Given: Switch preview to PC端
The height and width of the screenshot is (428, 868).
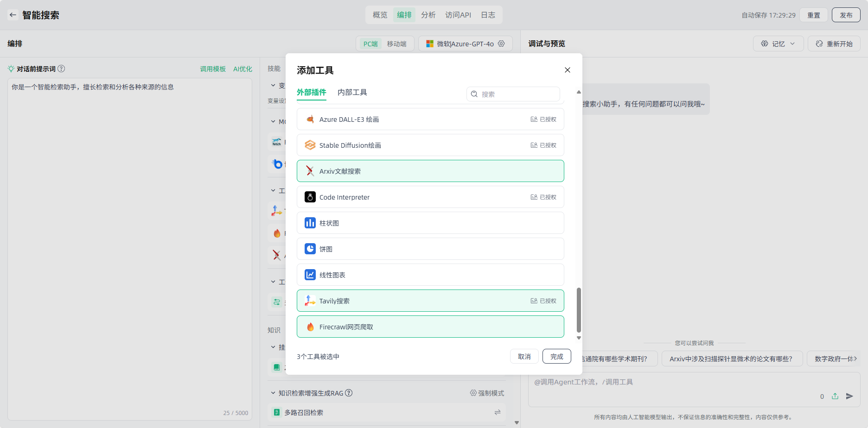Looking at the screenshot, I should pyautogui.click(x=370, y=44).
